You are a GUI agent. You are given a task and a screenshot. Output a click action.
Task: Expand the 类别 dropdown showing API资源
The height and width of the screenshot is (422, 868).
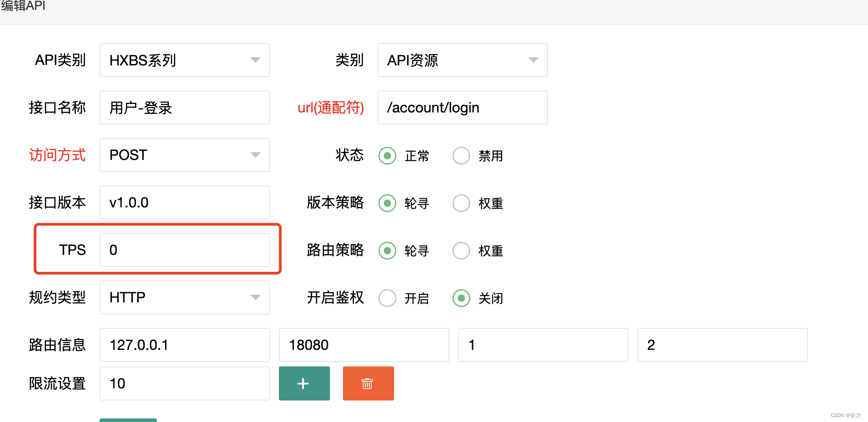462,60
